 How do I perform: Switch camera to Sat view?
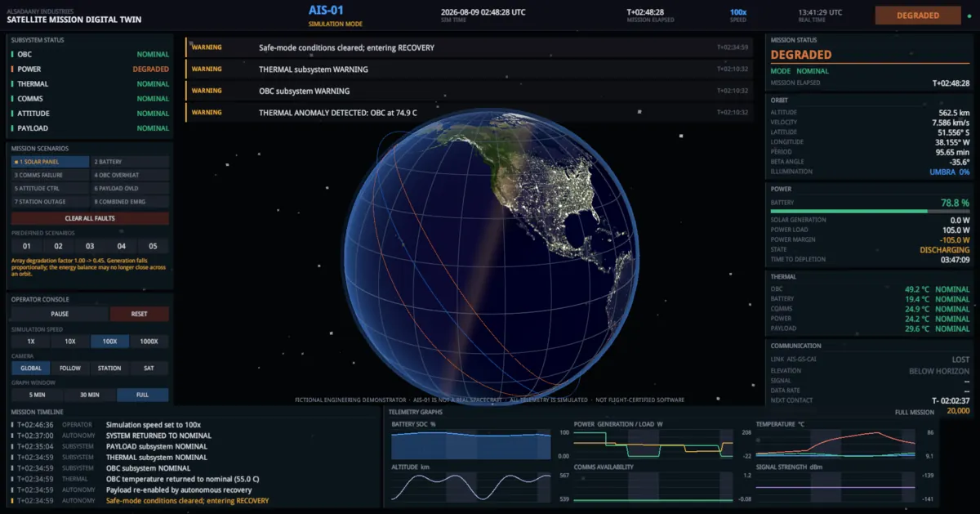pos(149,368)
